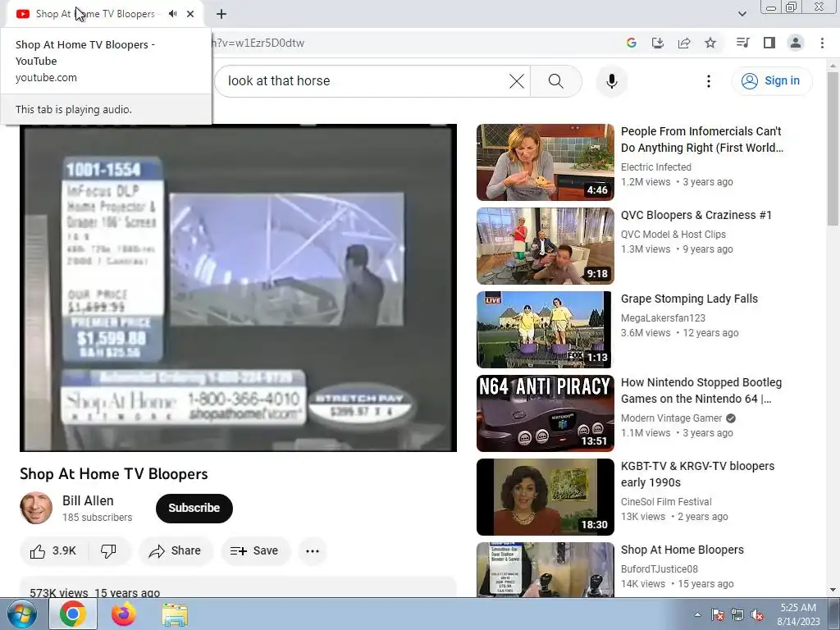Viewport: 840px width, 630px height.
Task: Open KGBT-TV & KRGV-TV bloopers thumbnail
Action: coord(546,496)
